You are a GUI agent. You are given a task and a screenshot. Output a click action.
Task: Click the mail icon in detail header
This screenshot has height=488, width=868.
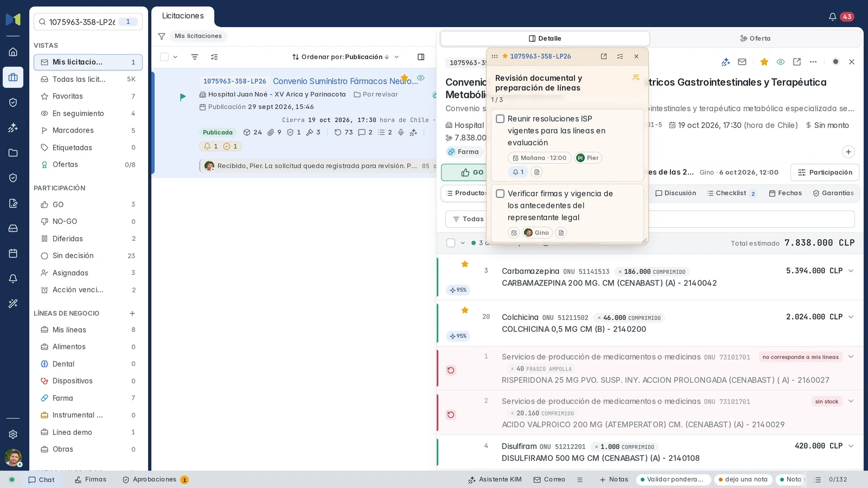click(x=742, y=62)
